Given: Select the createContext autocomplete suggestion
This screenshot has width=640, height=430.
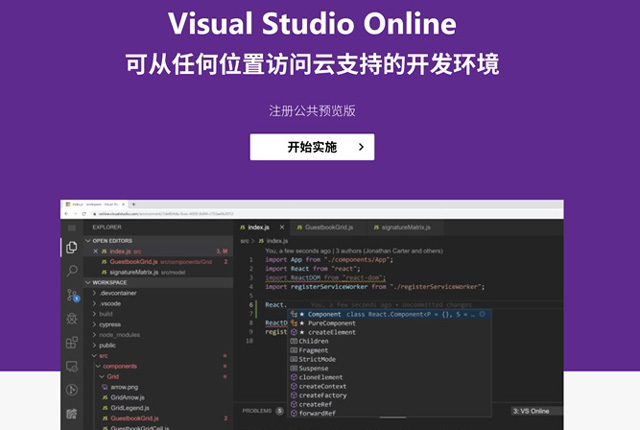Looking at the screenshot, I should click(389, 386).
